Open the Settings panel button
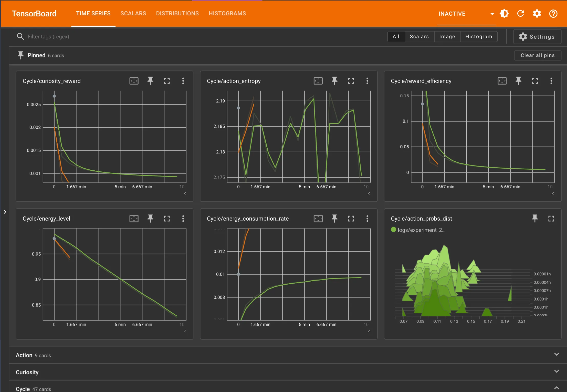This screenshot has height=392, width=567. coord(537,37)
